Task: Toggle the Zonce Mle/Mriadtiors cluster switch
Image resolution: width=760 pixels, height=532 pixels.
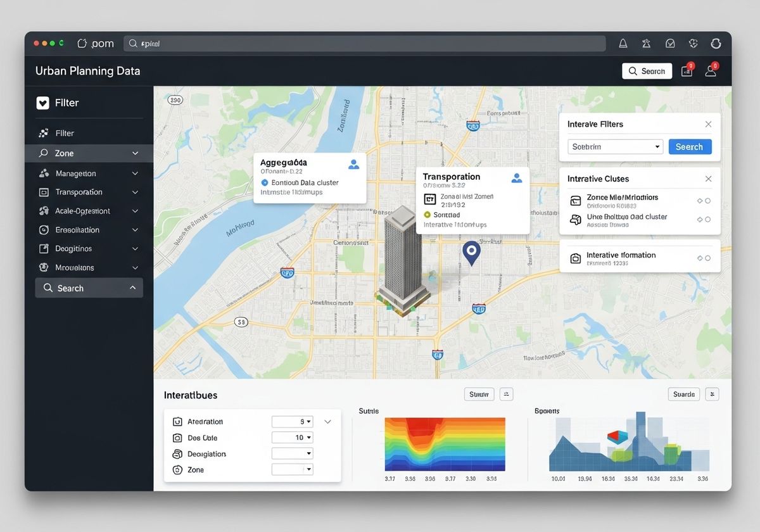Action: (703, 201)
